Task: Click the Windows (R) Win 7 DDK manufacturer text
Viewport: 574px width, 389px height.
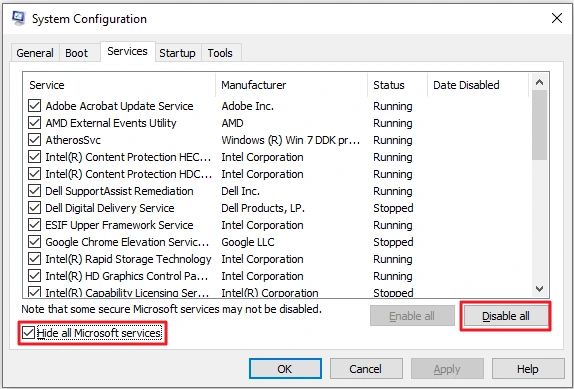Action: coord(291,140)
